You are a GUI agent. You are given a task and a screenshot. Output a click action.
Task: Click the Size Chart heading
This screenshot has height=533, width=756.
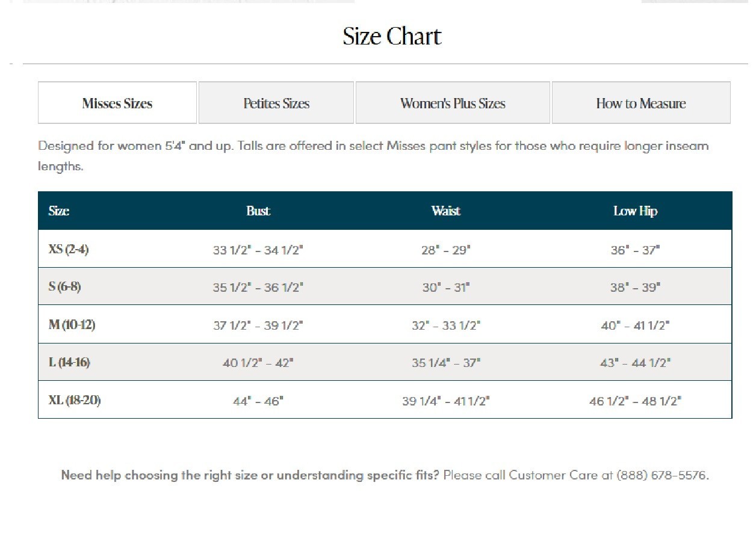(392, 37)
